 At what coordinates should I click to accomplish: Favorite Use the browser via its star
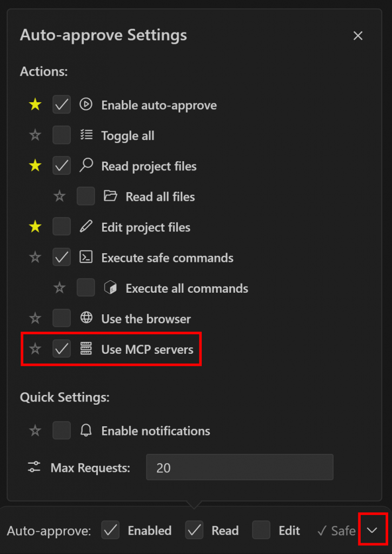[35, 318]
